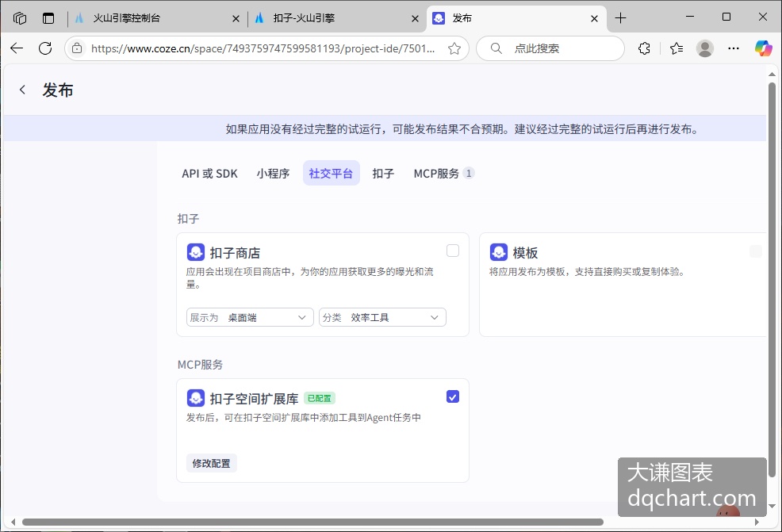Image resolution: width=782 pixels, height=532 pixels.
Task: Select the API 或 SDK tab
Action: coord(209,174)
